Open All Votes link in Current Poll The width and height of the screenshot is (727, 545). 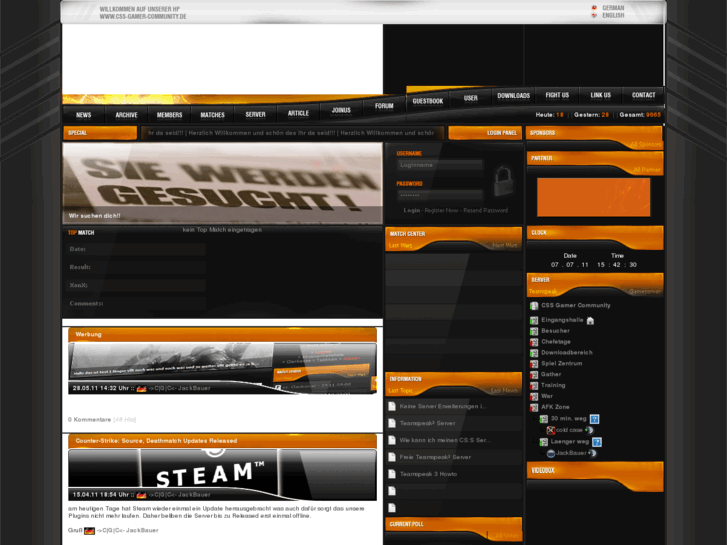(x=506, y=536)
